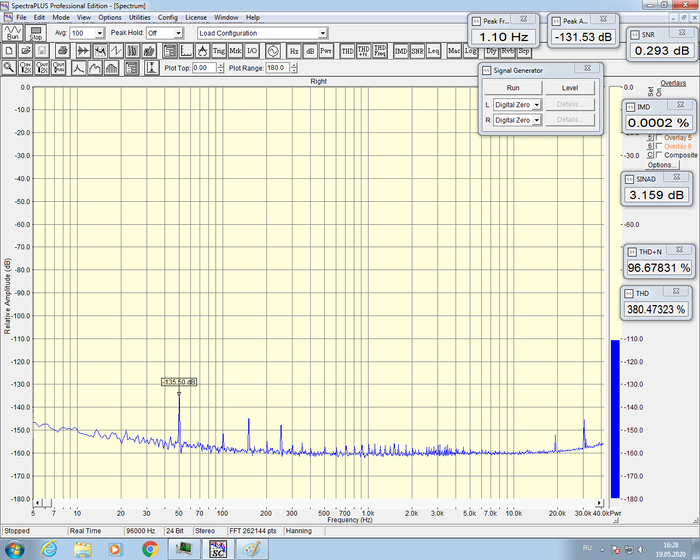700x560 pixels.
Task: Select the Hz frequency display icon
Action: tap(294, 50)
